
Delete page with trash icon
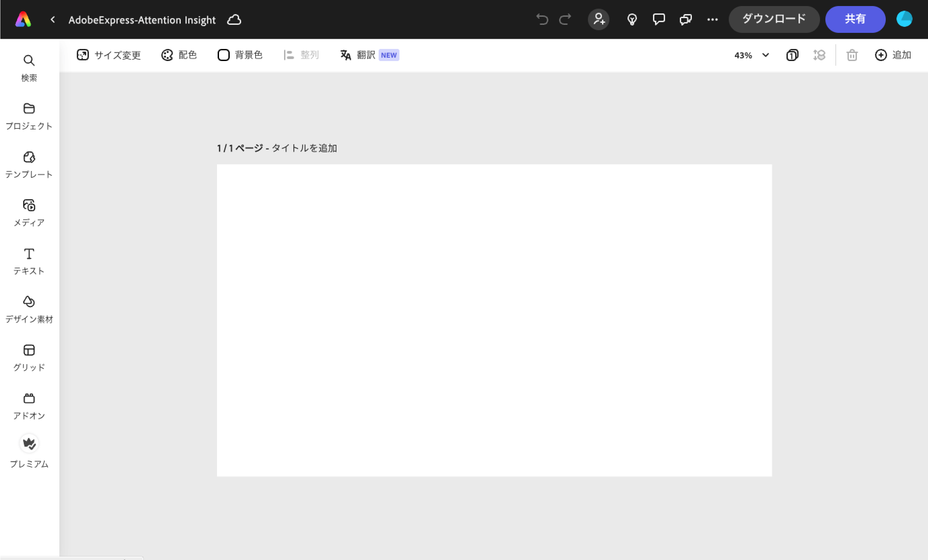coord(852,55)
